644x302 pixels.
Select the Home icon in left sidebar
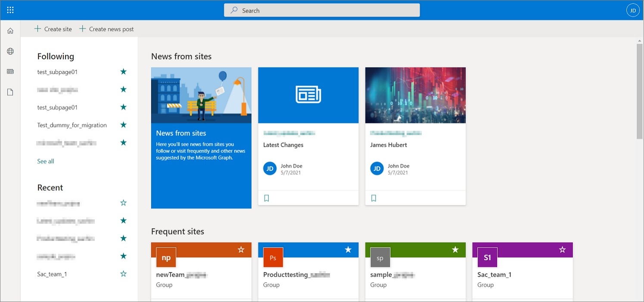[10, 30]
